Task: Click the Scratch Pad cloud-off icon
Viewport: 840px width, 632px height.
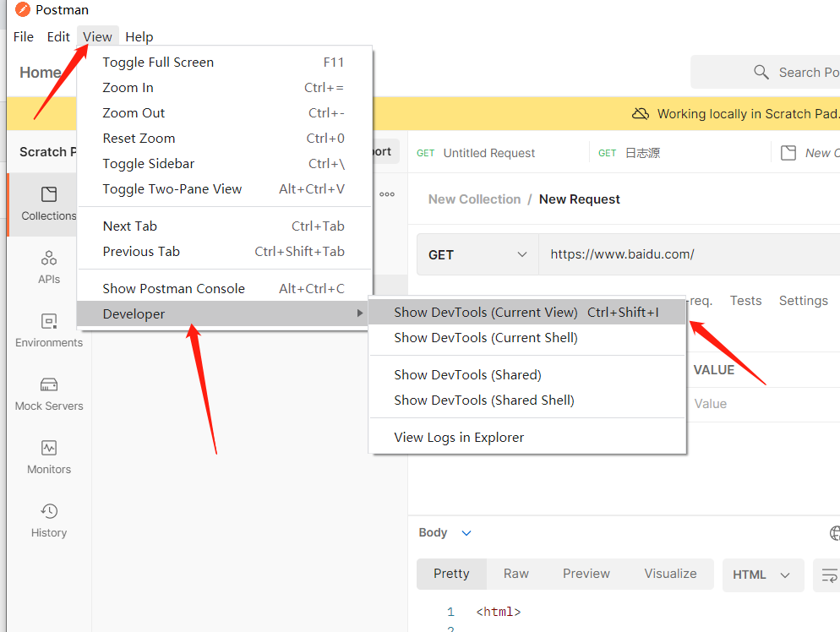Action: tap(641, 113)
